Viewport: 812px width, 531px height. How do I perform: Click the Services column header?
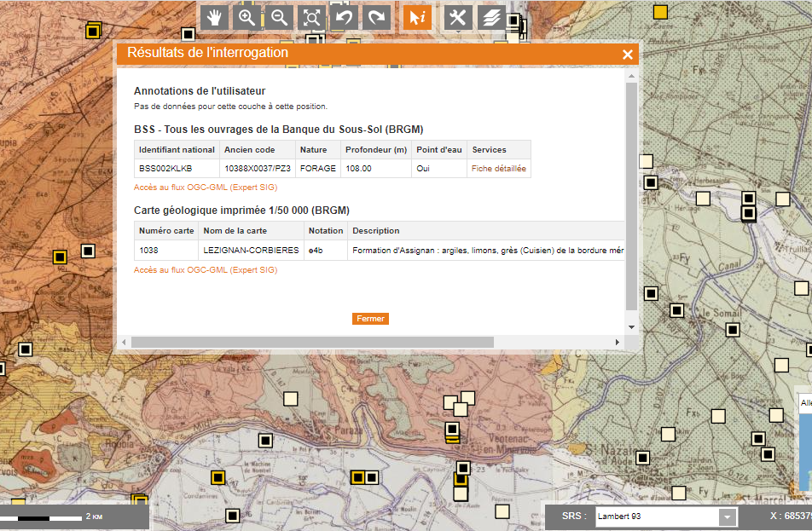click(x=499, y=149)
